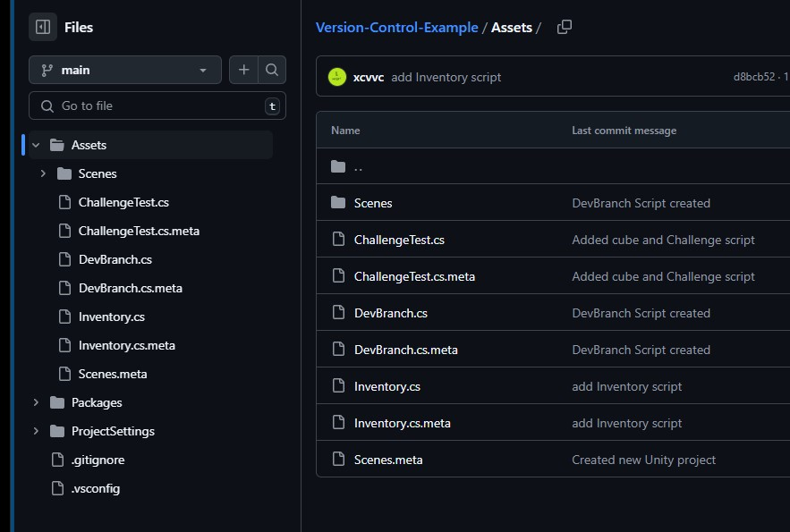Expand the ProjectSettings folder in tree
The width and height of the screenshot is (790, 532).
click(x=36, y=431)
